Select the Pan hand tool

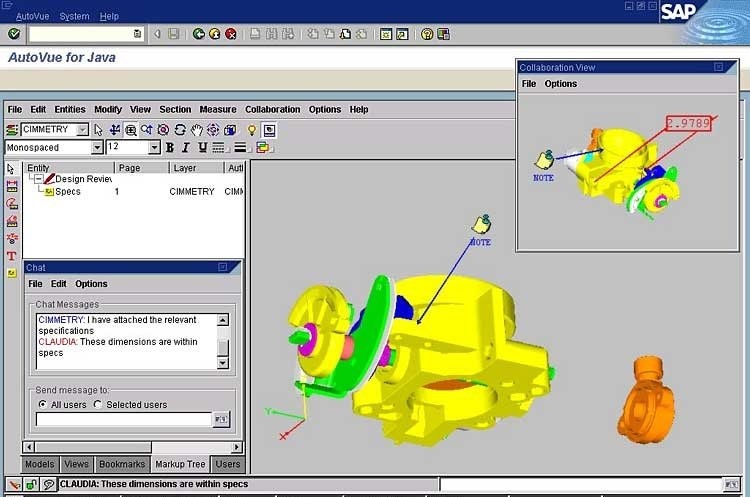[197, 130]
